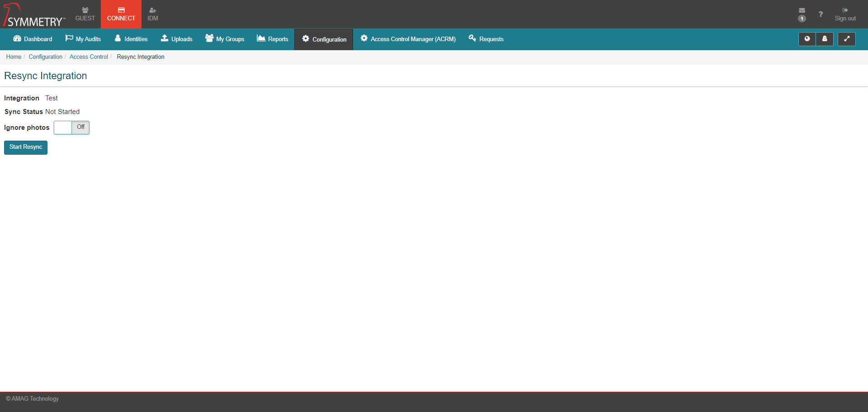The image size is (868, 412).
Task: Click the Symmetry logo
Action: 34,15
